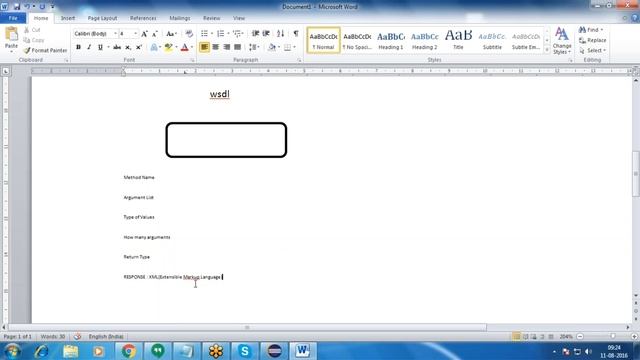Apply the No Spacing style
The height and width of the screenshot is (360, 640).
(x=357, y=40)
